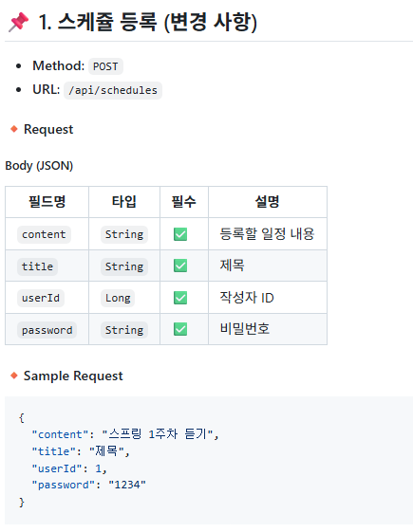Click the String type in content row
Image resolution: width=413 pixels, height=532 pixels.
[124, 234]
